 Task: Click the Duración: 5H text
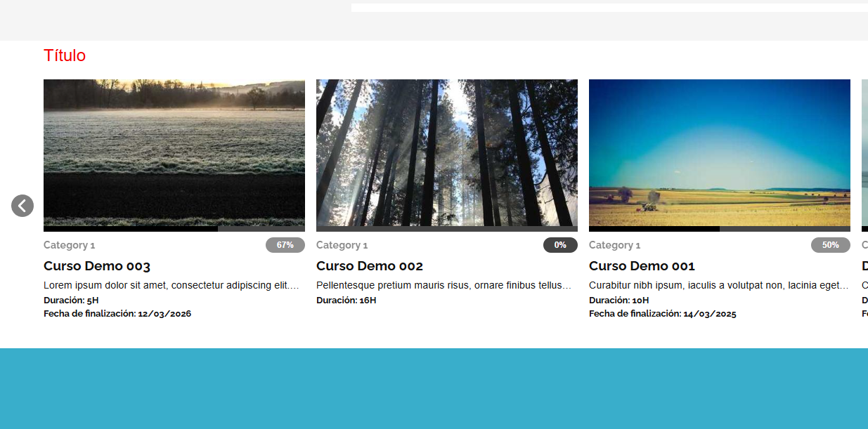(x=71, y=300)
